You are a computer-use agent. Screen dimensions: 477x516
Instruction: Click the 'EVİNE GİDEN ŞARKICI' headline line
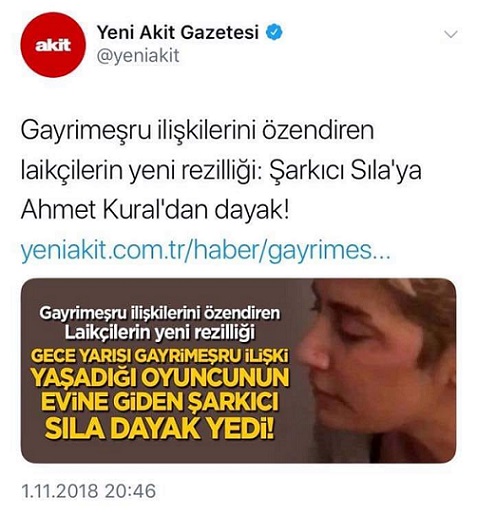(160, 402)
